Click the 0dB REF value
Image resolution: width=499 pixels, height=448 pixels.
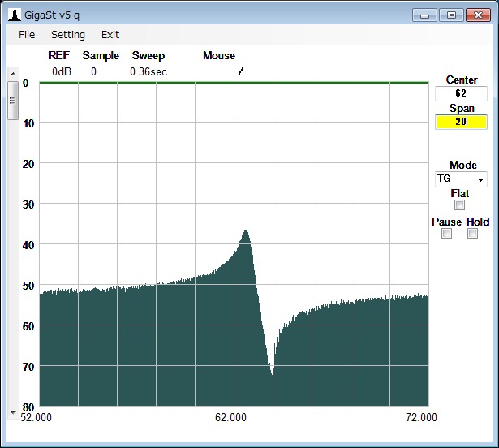pyautogui.click(x=60, y=71)
